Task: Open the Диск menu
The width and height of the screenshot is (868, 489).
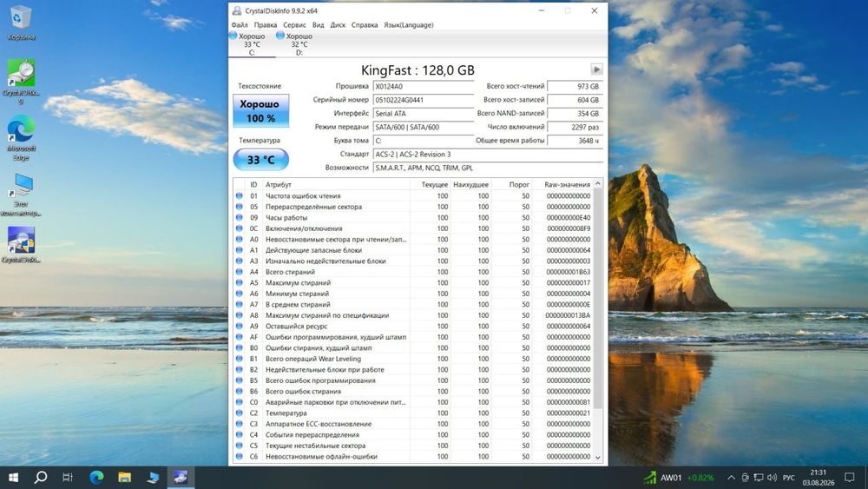Action: [x=338, y=25]
